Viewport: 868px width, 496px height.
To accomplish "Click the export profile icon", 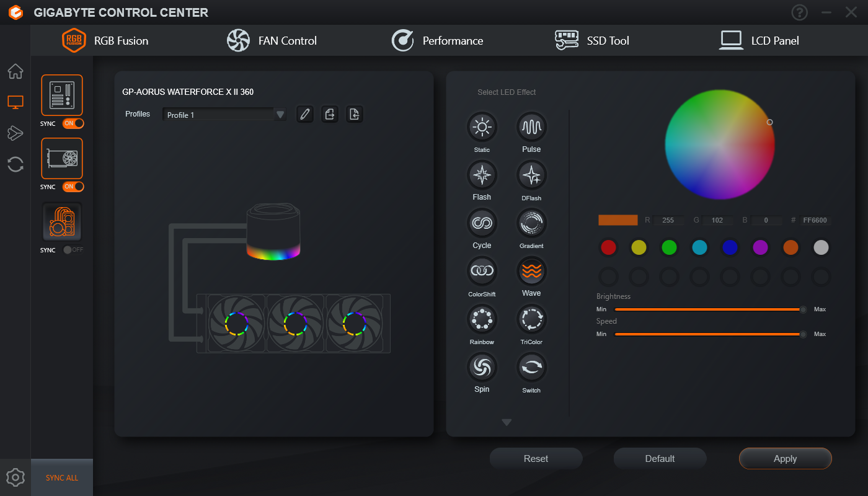I will (330, 114).
